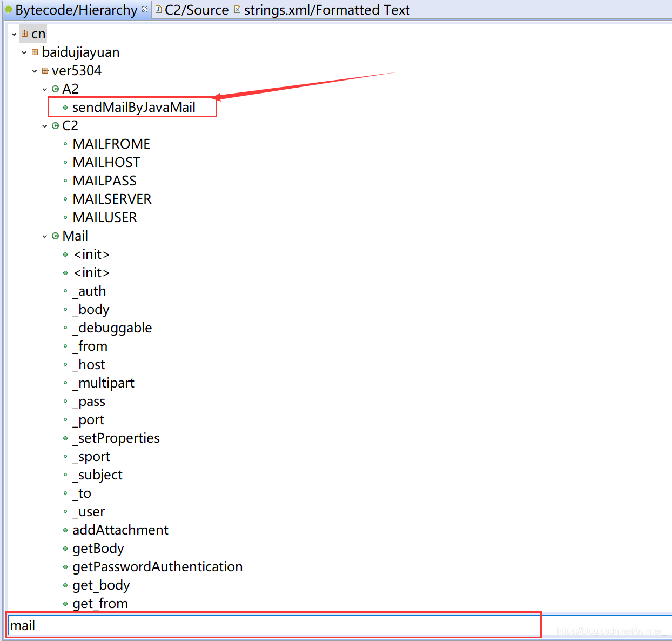Close the Bytecode/Hierarchy tab
672x641 pixels.
tap(145, 9)
